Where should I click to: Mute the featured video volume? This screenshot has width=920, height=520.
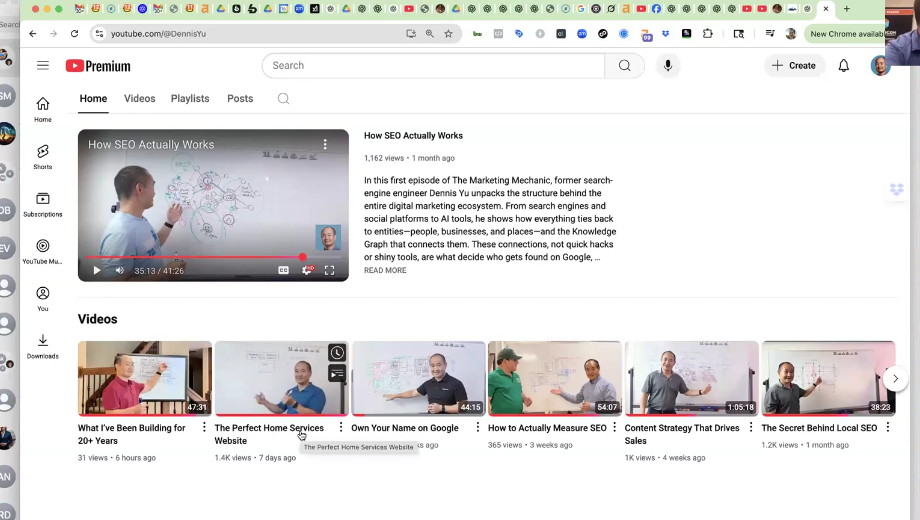point(120,270)
